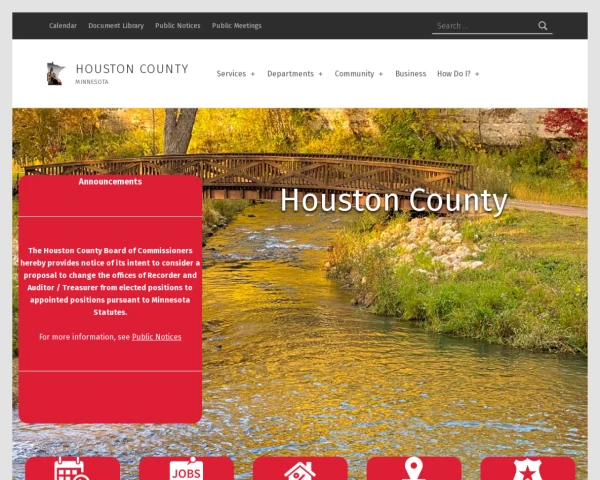Open the house with percent icon tile
Image resolution: width=600 pixels, height=480 pixels.
pos(300,468)
